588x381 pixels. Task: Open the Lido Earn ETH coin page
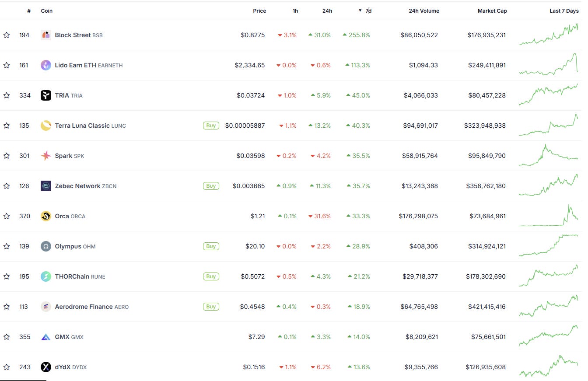[89, 65]
